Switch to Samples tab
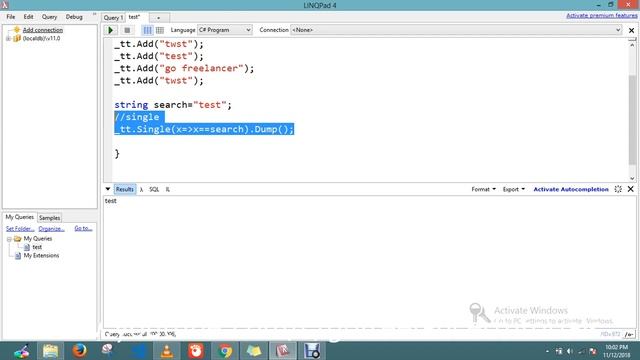 click(49, 218)
